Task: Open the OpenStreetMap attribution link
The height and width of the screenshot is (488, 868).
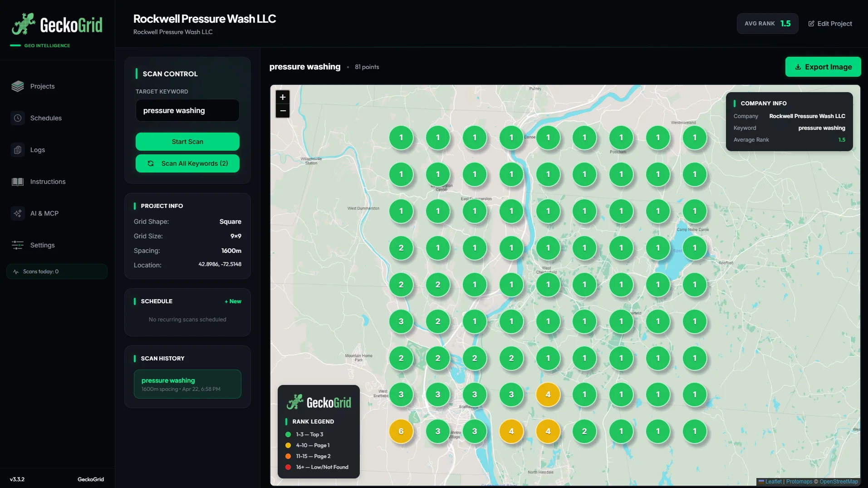Action: (x=839, y=482)
